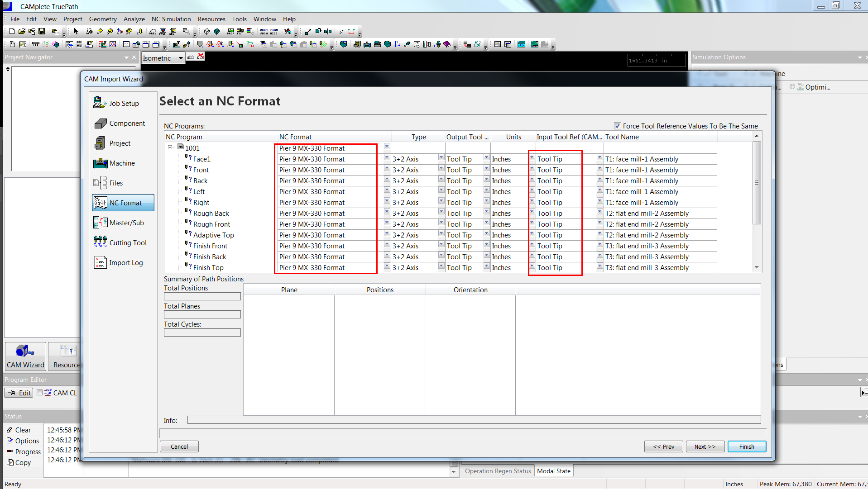Click the red X icon beside Isometric
868x489 pixels.
click(201, 56)
